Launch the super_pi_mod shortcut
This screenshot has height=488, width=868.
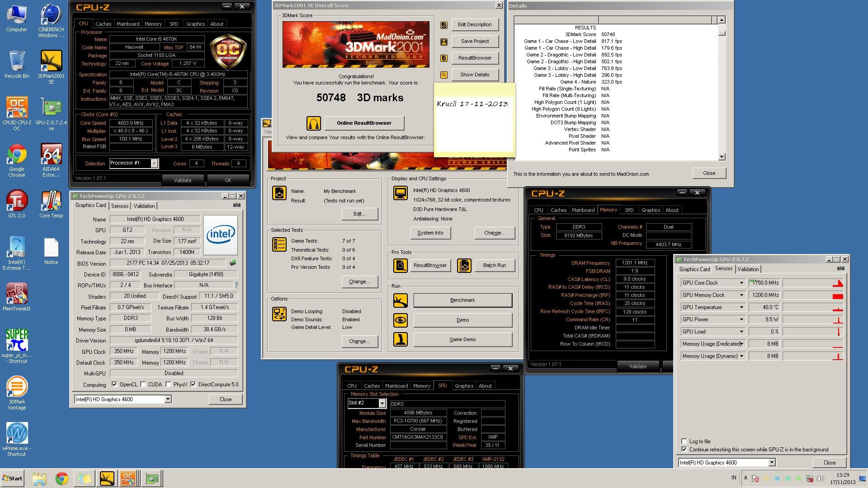pos(17,346)
